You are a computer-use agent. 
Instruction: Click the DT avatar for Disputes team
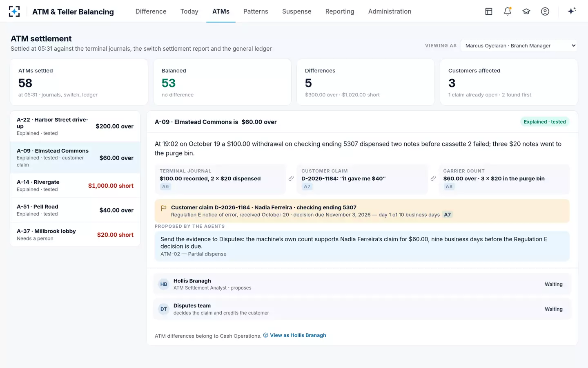tap(164, 309)
